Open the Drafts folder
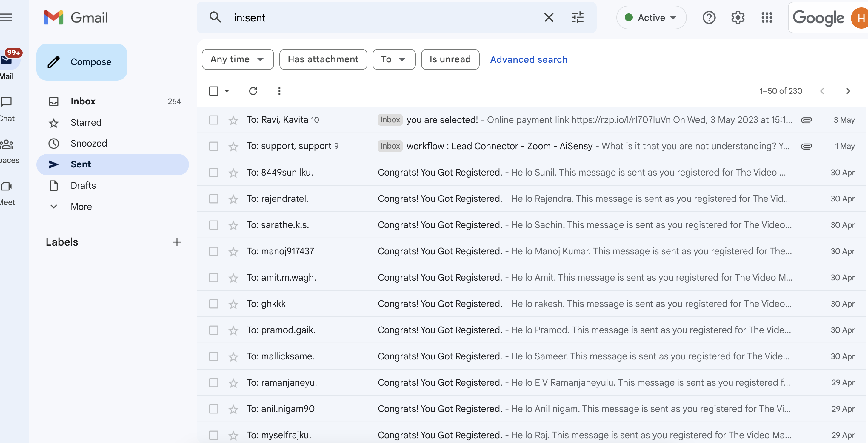Image resolution: width=868 pixels, height=443 pixels. (113, 186)
